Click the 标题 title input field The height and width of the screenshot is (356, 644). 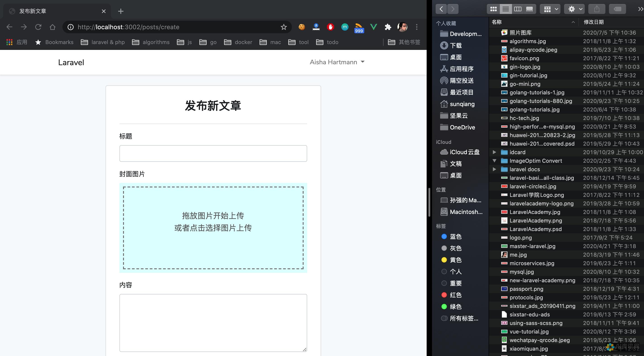pyautogui.click(x=213, y=154)
